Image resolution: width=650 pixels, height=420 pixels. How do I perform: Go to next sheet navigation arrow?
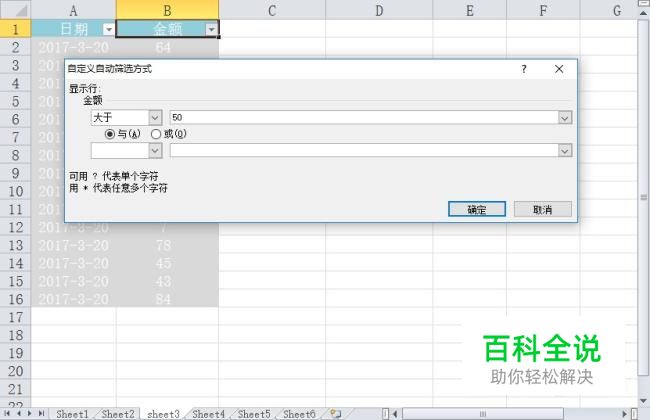click(29, 413)
